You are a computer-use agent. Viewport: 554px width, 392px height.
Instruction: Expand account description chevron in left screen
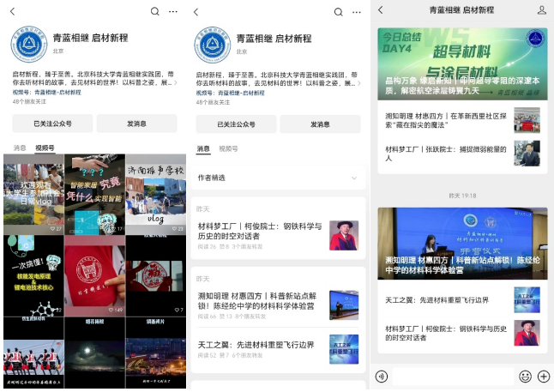(x=176, y=83)
